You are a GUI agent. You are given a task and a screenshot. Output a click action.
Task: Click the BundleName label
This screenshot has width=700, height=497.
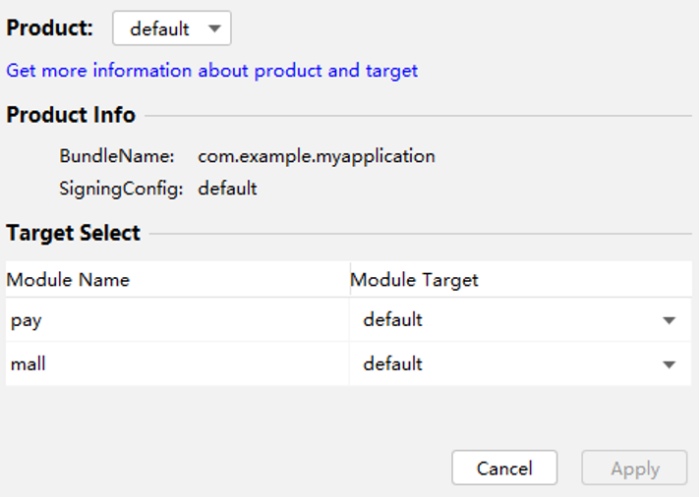(x=117, y=156)
